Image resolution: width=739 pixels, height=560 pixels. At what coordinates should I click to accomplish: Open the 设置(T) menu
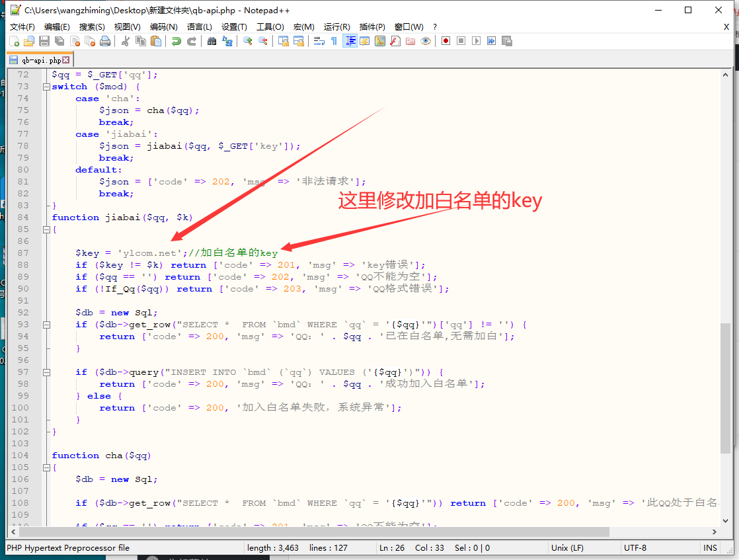pos(234,27)
